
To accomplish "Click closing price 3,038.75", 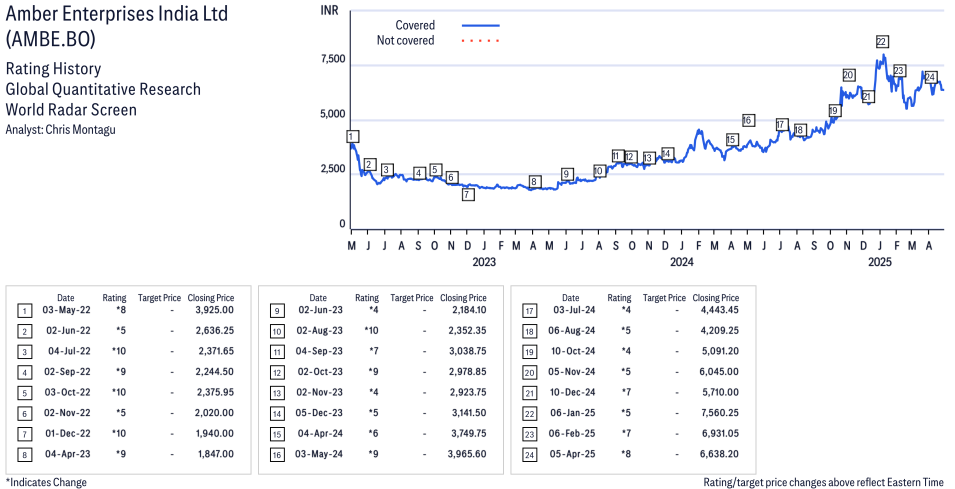I will click(x=468, y=351).
